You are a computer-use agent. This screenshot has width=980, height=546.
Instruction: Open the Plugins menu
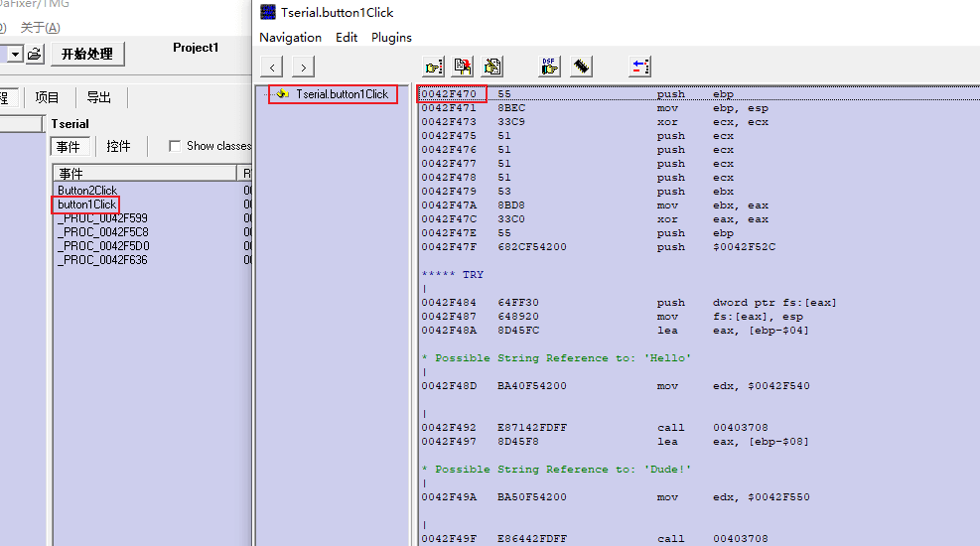pyautogui.click(x=391, y=38)
